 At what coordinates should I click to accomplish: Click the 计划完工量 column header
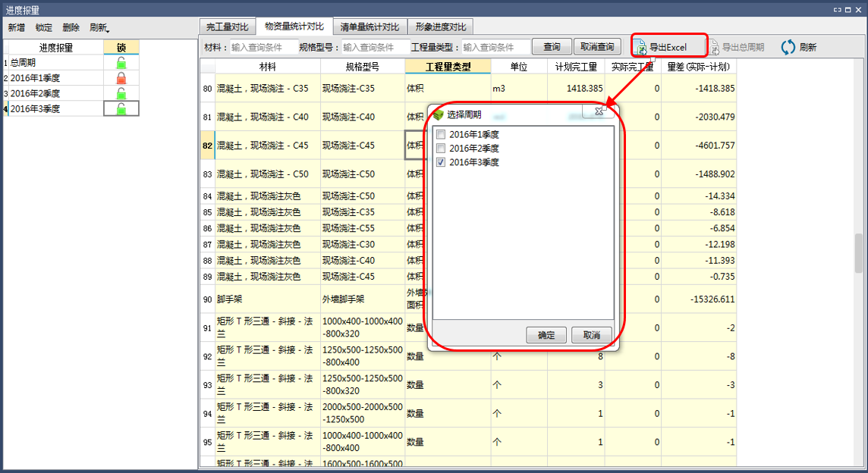[x=576, y=67]
